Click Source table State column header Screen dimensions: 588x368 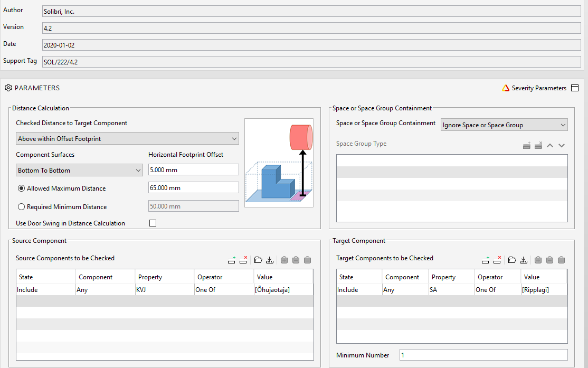[46, 277]
